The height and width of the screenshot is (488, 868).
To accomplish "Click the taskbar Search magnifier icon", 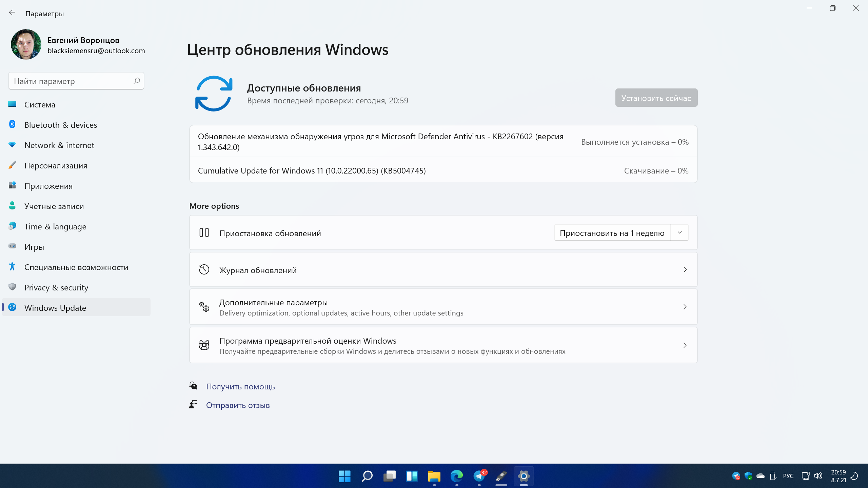I will [x=367, y=476].
